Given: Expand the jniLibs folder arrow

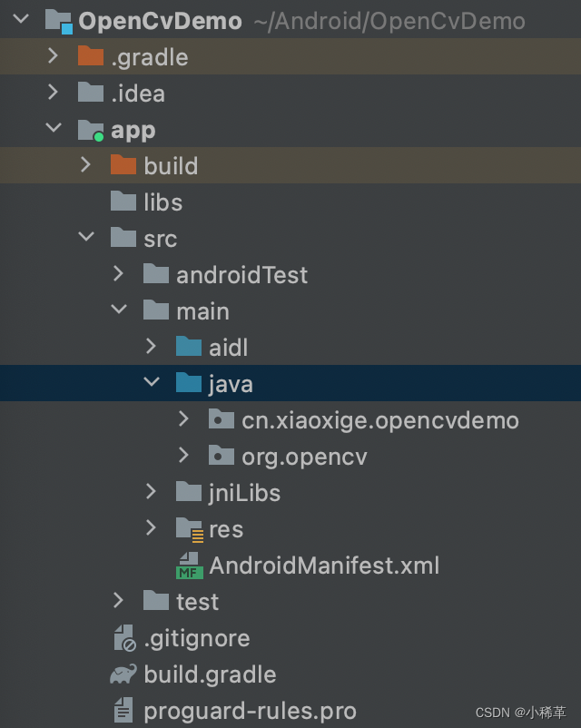Looking at the screenshot, I should [151, 492].
